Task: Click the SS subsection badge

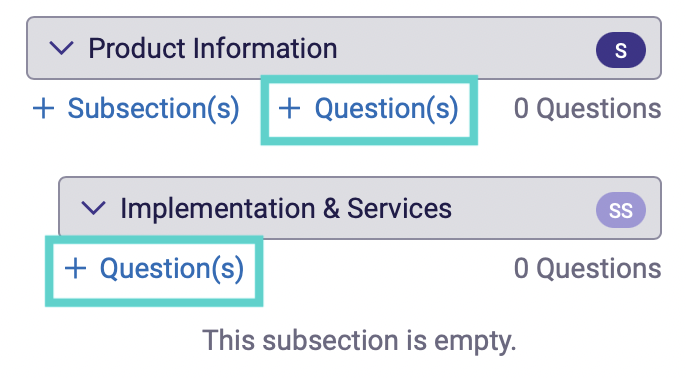Action: click(x=620, y=210)
